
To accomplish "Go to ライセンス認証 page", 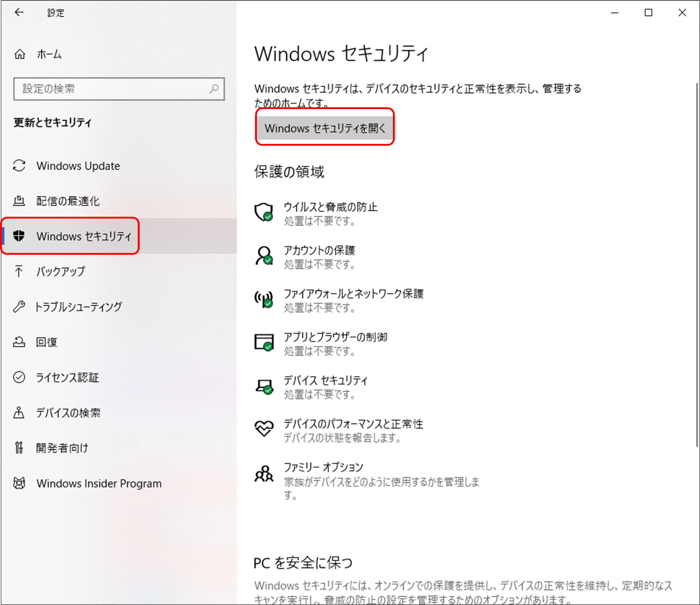I will pos(118,377).
